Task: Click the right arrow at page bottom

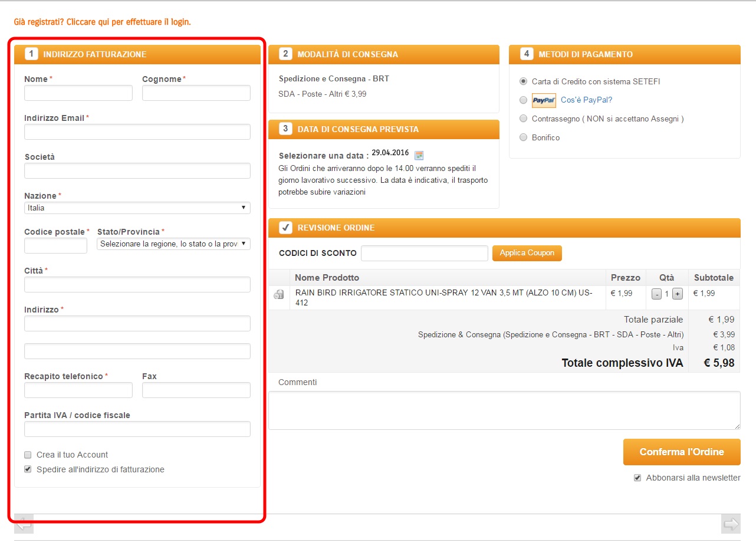Action: tap(731, 524)
